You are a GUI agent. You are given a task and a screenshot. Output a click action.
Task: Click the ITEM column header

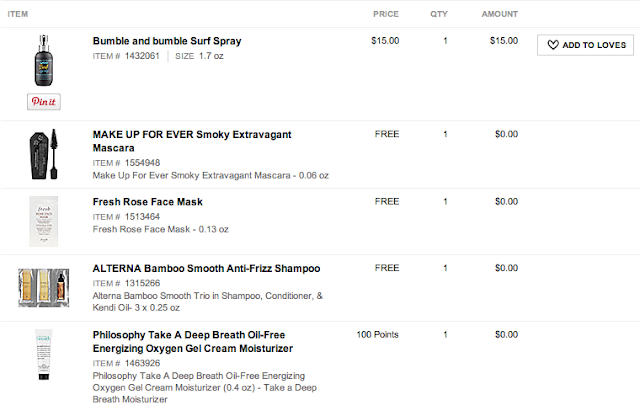click(18, 14)
